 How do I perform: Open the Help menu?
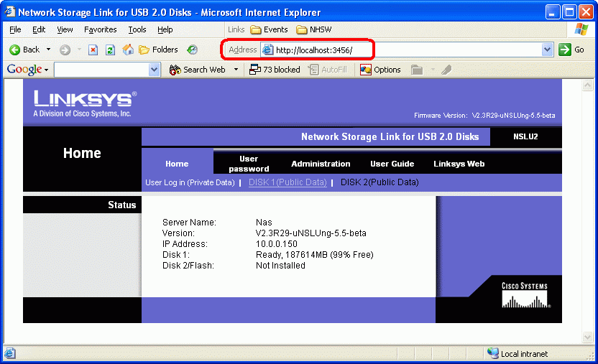pos(165,29)
